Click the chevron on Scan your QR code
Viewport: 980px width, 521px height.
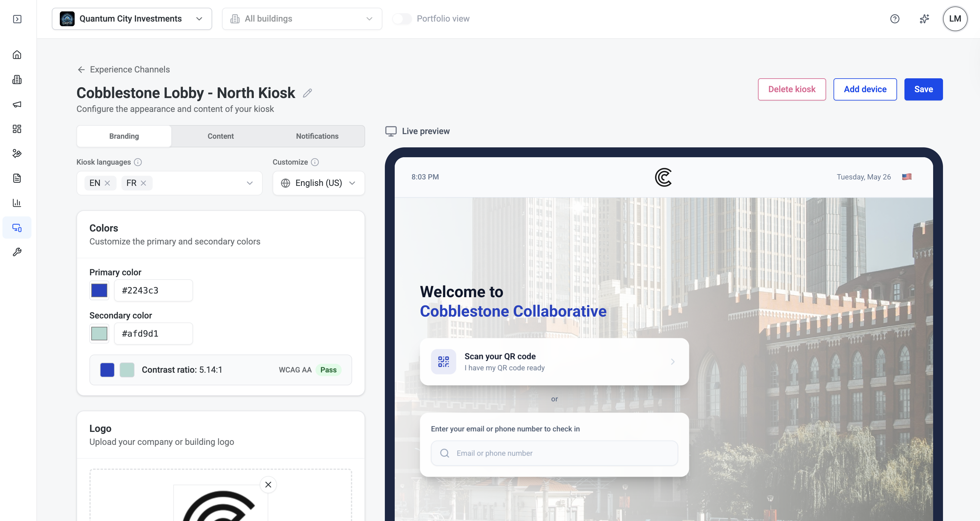point(673,362)
